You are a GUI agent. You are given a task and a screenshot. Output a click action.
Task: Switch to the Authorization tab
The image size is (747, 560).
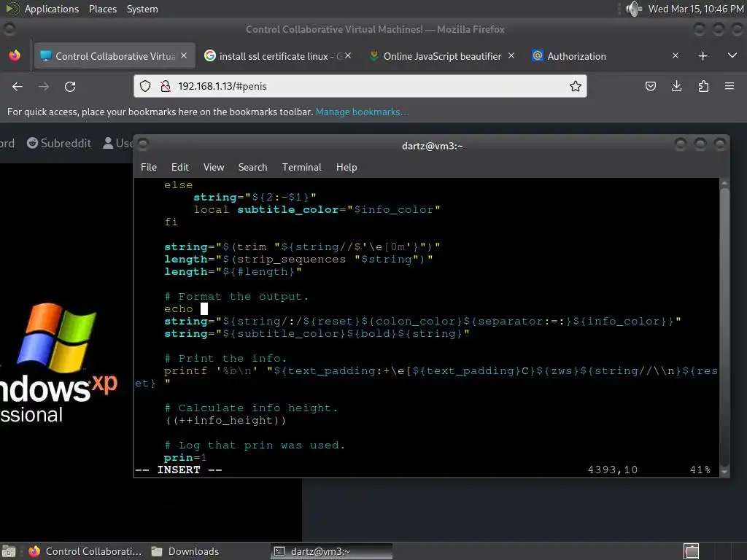click(x=606, y=56)
